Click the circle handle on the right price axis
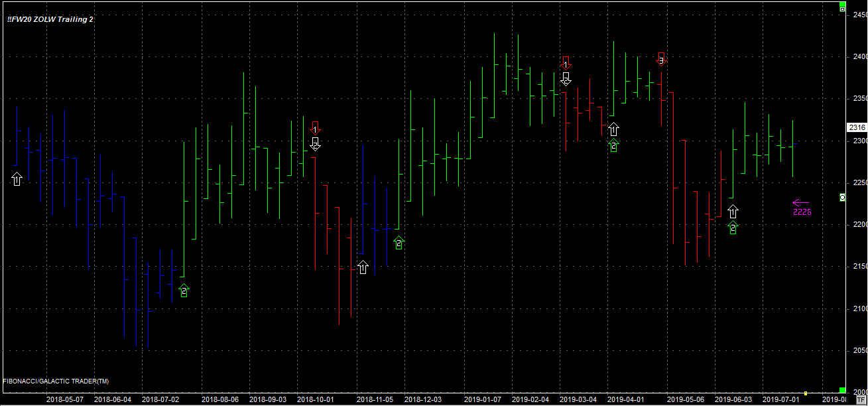 pos(843,198)
